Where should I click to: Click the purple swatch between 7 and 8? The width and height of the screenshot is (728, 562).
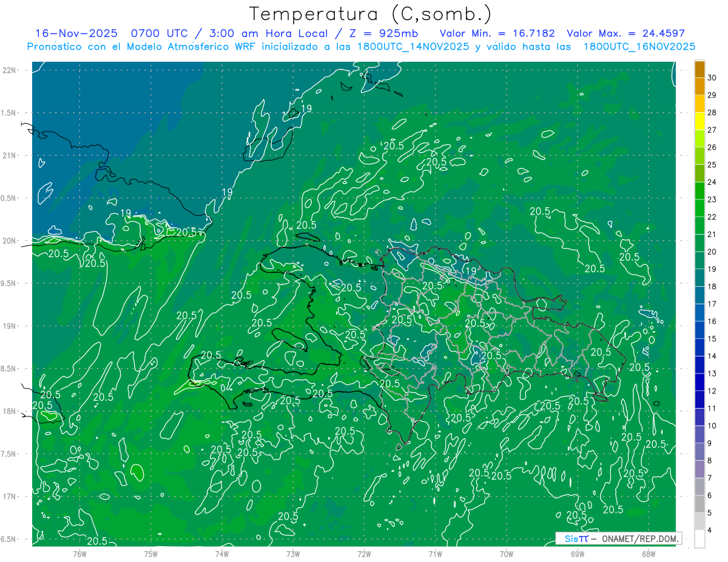pyautogui.click(x=699, y=470)
